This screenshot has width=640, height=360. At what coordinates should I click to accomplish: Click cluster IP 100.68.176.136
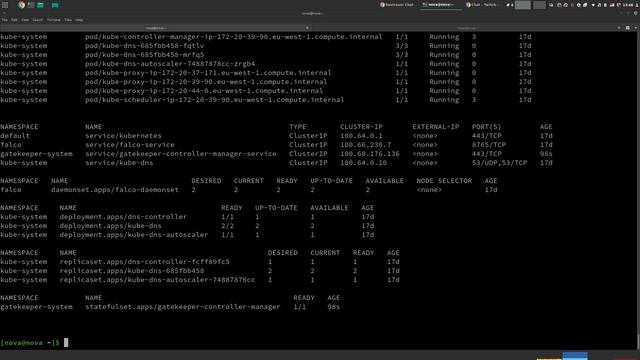(x=370, y=154)
